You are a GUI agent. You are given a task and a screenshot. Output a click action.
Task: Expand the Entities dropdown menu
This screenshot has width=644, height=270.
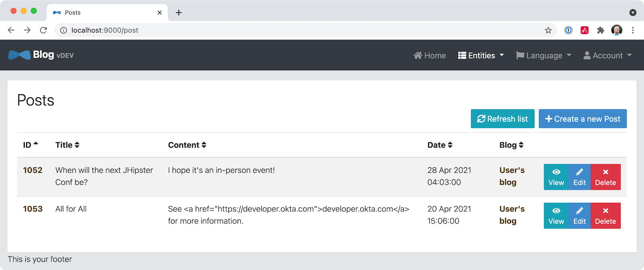click(481, 55)
